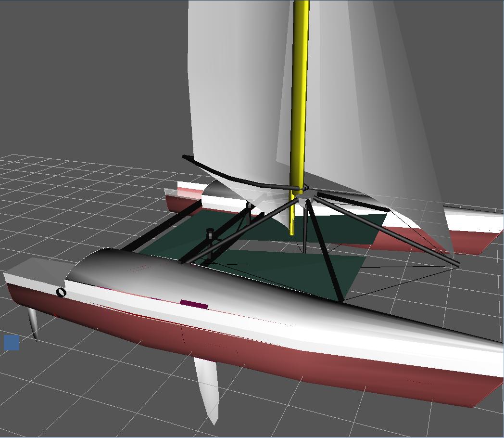Select the magenta rectangle on the hull deck

point(194,304)
